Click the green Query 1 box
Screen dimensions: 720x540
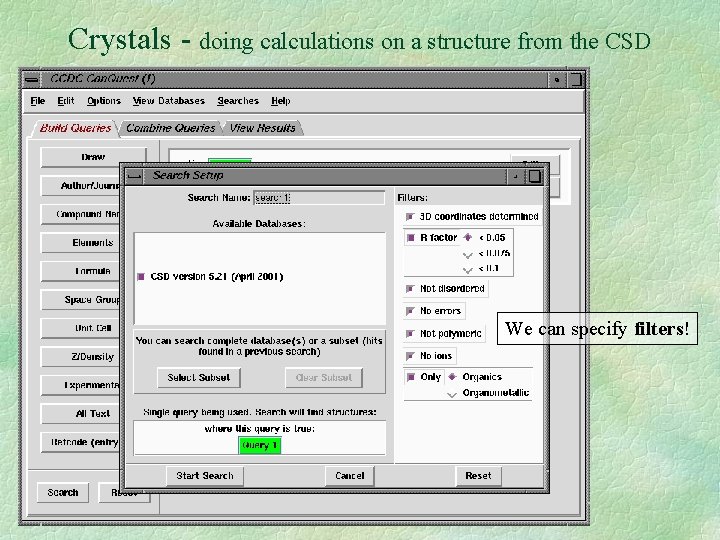tap(259, 445)
